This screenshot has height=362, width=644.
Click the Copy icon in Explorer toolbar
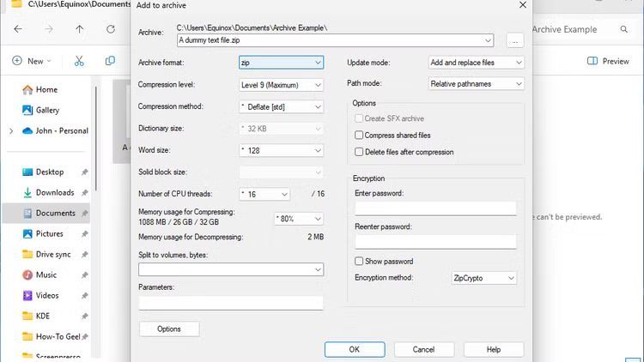click(110, 61)
